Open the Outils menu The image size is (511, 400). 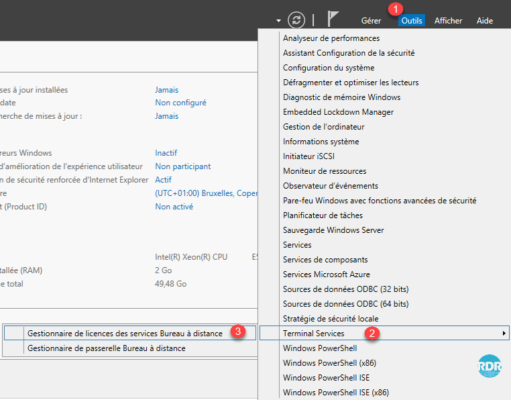point(412,21)
